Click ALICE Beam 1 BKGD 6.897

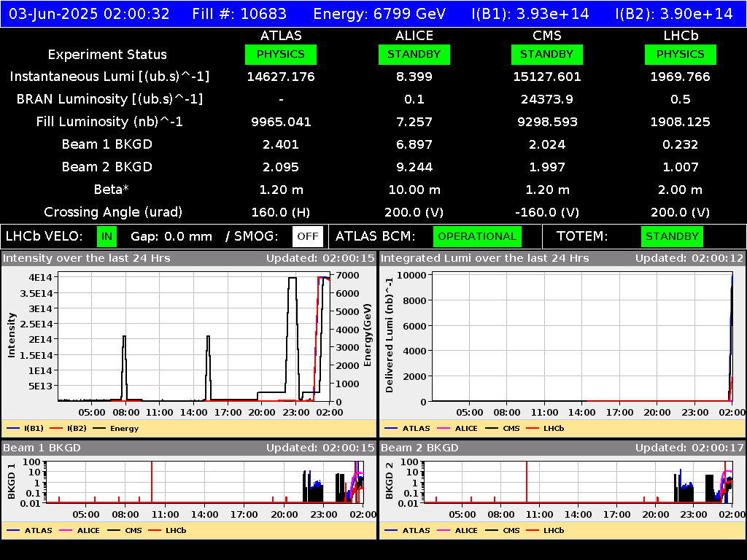click(x=414, y=144)
